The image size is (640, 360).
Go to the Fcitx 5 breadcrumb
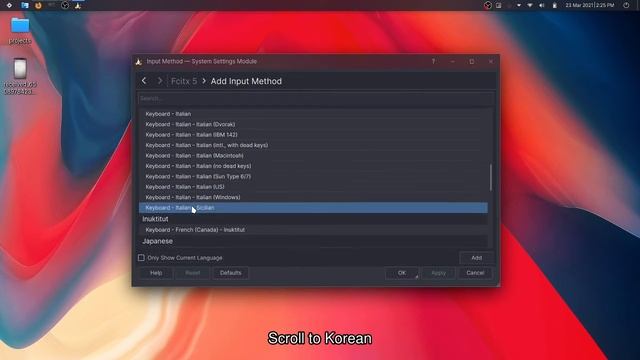184,81
